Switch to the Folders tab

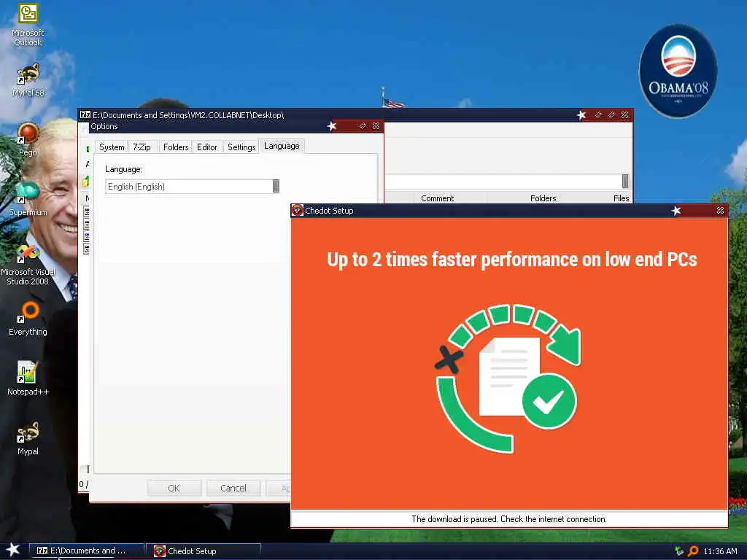point(176,147)
